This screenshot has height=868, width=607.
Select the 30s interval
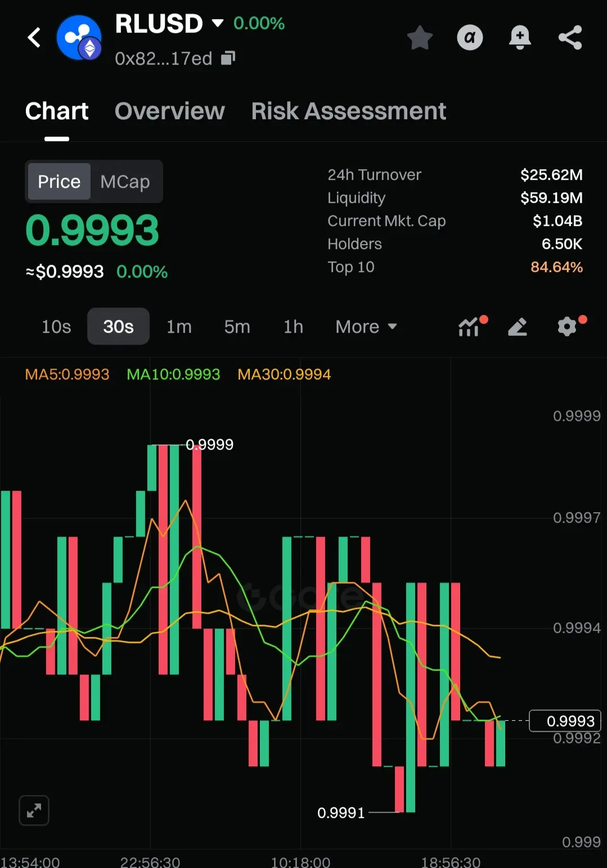point(118,327)
